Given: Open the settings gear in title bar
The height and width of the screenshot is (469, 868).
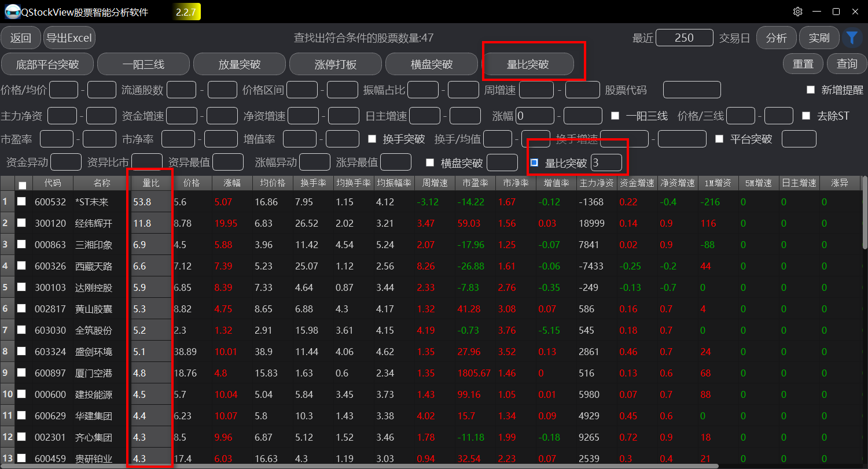Looking at the screenshot, I should click(x=798, y=12).
